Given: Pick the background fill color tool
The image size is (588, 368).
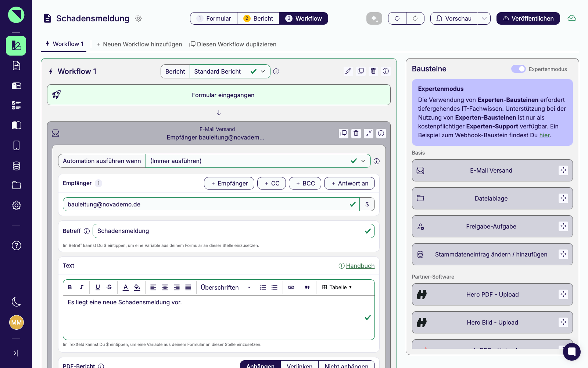Looking at the screenshot, I should tap(137, 287).
